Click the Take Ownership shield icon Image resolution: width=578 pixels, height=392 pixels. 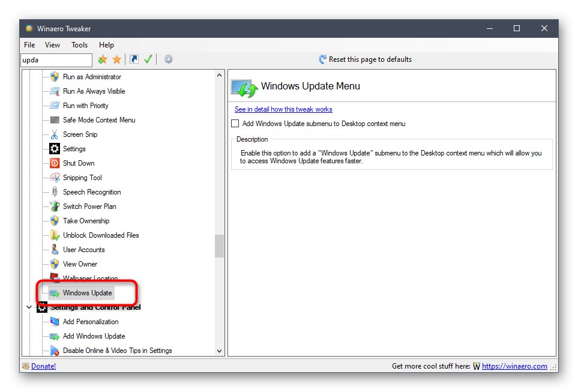click(x=55, y=220)
